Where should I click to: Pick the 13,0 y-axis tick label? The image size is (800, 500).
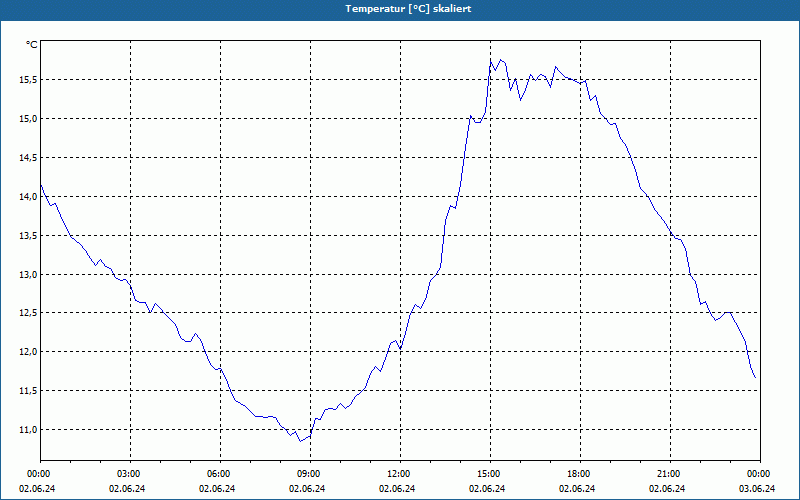28,274
